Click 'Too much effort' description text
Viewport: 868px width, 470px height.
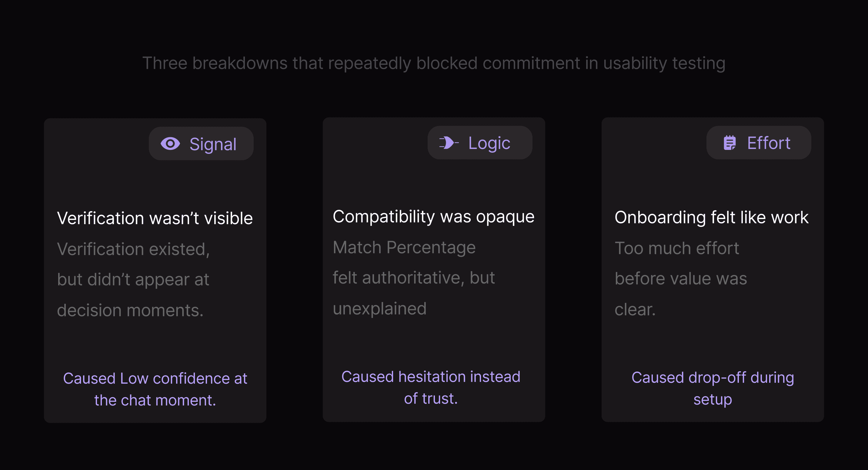[677, 248]
